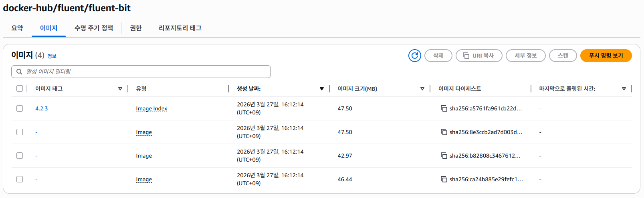This screenshot has height=198, width=644.
Task: Copy digest sha256:a5761fa961cb22d icon
Action: pos(444,108)
